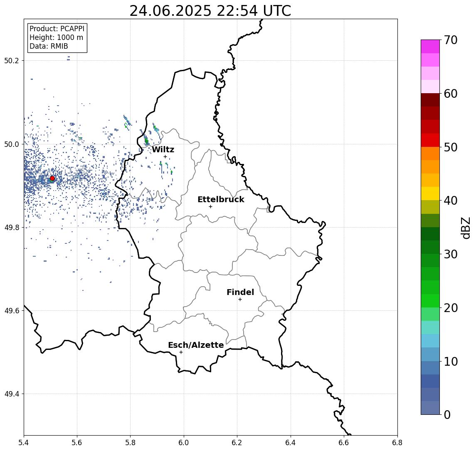Click the longitude axis label 6.2
Viewport: 476px width, 451px height.
237,443
